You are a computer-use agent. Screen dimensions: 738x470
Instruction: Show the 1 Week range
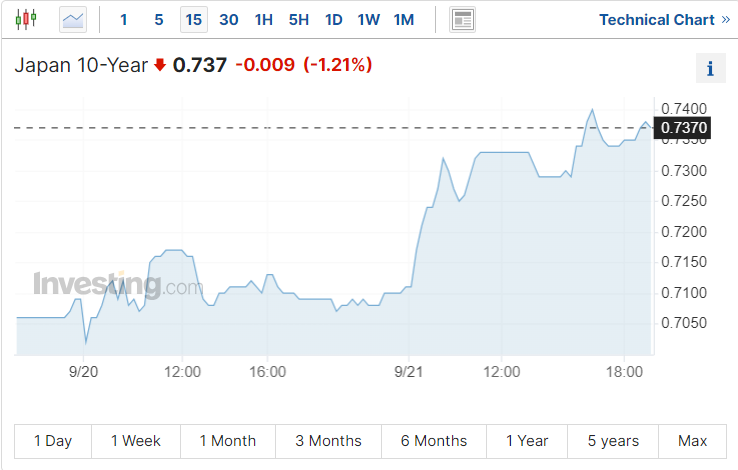coord(136,441)
